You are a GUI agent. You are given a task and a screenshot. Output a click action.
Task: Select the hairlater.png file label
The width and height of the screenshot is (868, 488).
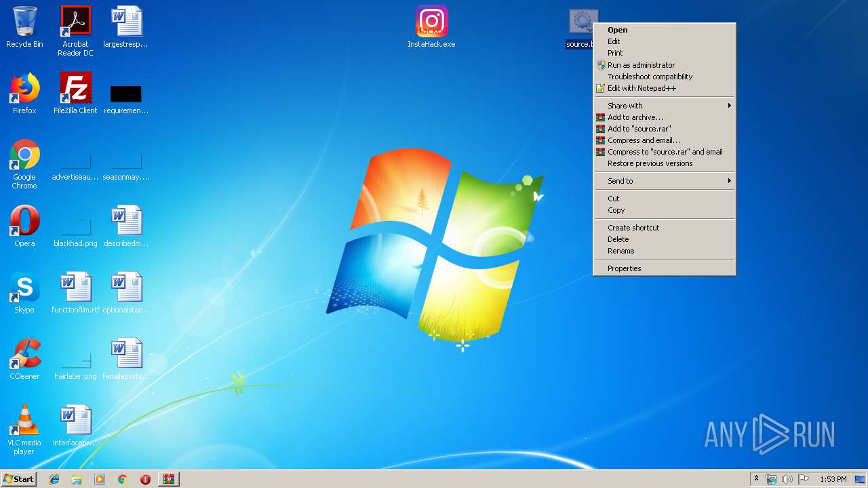(75, 376)
